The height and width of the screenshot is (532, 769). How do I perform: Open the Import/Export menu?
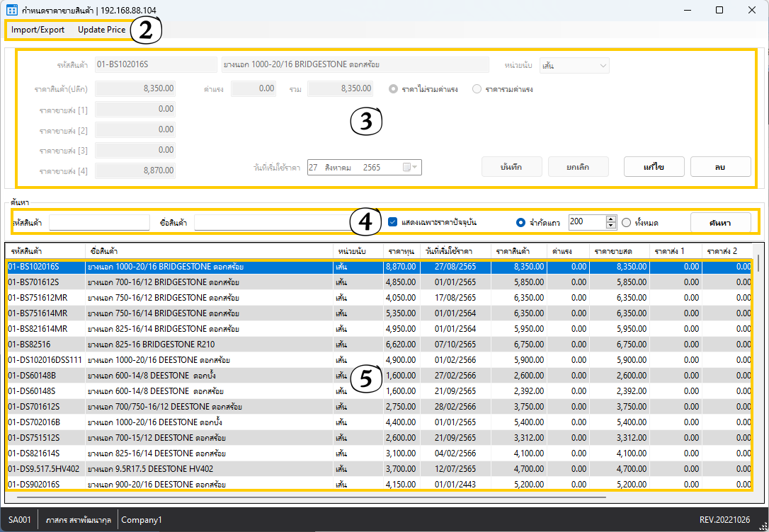[38, 30]
